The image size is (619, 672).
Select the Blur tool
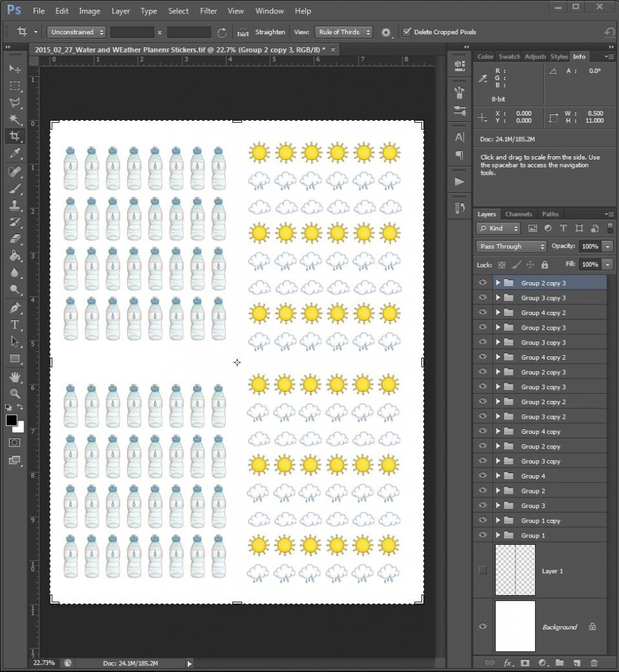tap(15, 272)
